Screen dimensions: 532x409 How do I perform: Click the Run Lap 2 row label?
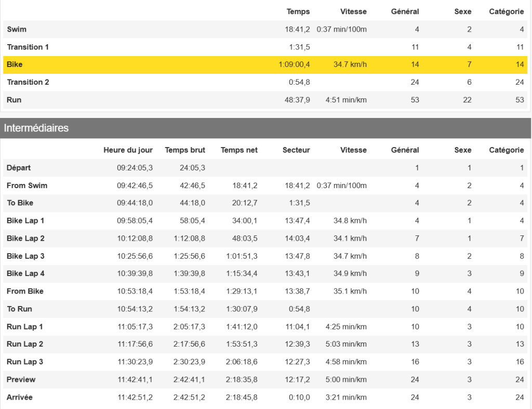(25, 344)
